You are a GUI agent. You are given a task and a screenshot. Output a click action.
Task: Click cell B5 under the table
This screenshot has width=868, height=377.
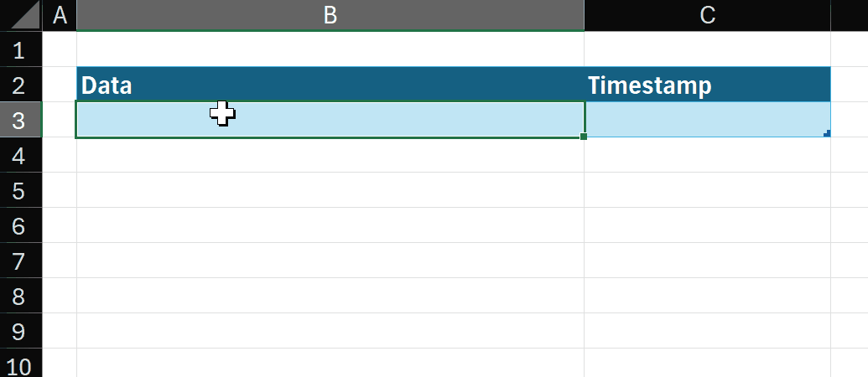[330, 190]
